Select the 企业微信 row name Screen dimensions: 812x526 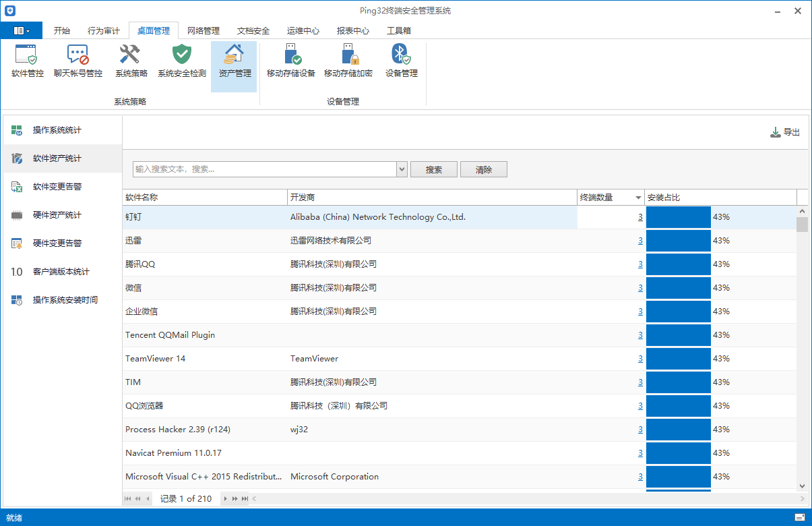click(142, 312)
